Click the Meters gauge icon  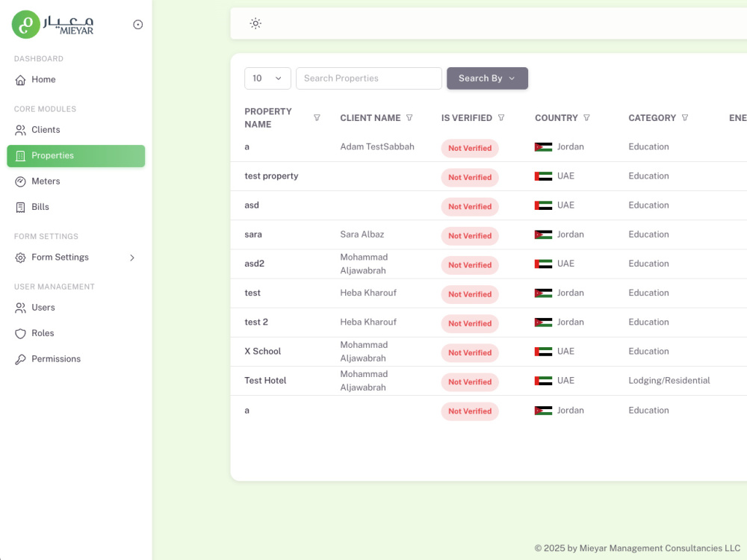click(x=20, y=181)
